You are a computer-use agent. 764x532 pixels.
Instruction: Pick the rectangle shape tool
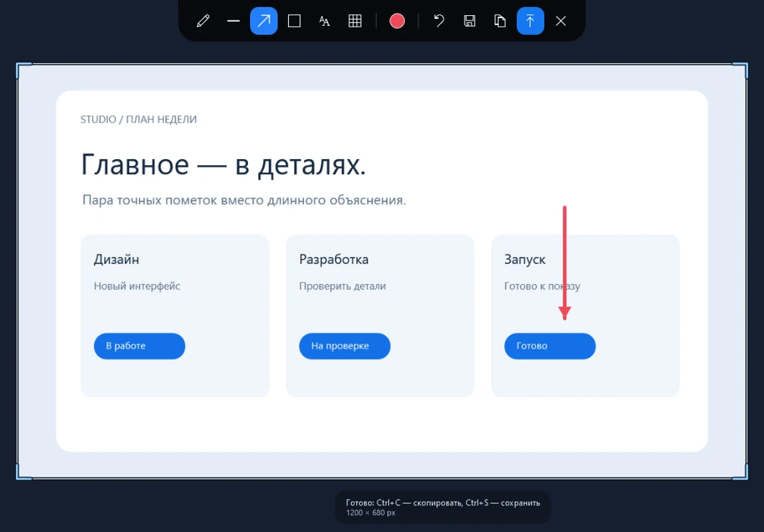[x=294, y=21]
